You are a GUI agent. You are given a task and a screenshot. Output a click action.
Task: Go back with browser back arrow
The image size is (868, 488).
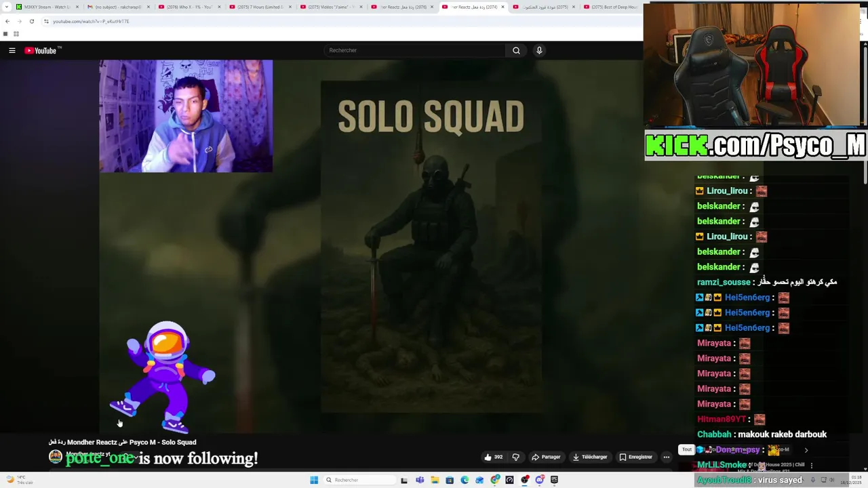coord(7,21)
